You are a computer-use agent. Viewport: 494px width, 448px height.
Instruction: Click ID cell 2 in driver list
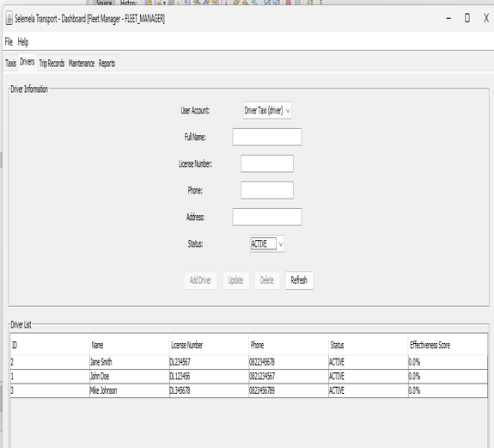click(x=50, y=362)
